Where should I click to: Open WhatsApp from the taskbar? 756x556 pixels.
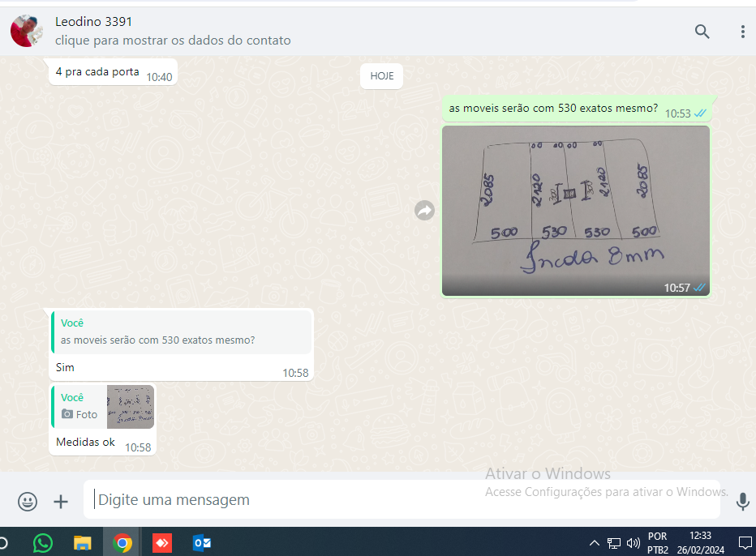43,543
